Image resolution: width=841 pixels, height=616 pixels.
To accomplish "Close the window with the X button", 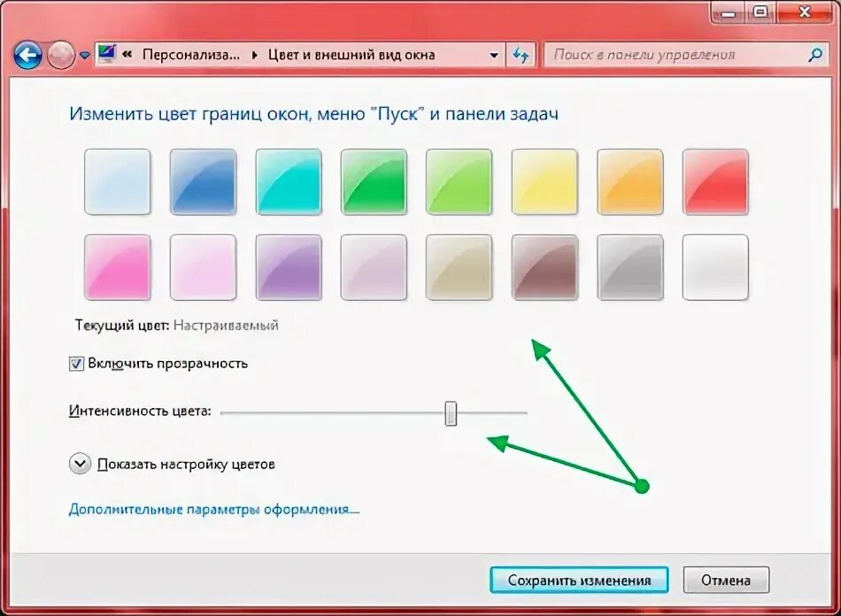I will coord(805,12).
